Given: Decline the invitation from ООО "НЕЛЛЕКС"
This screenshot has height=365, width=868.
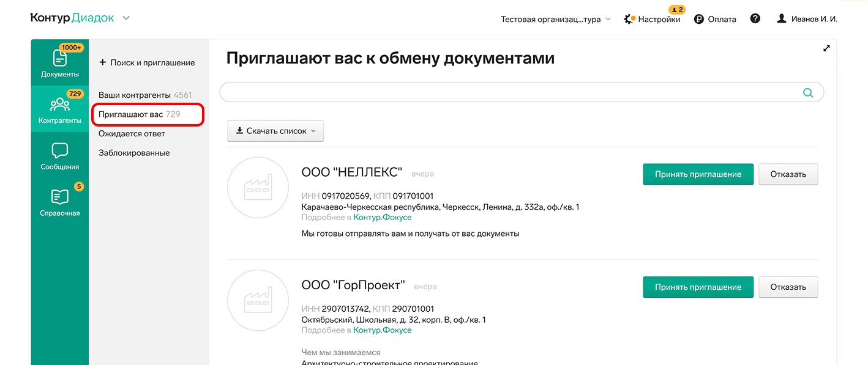Looking at the screenshot, I should (x=788, y=174).
